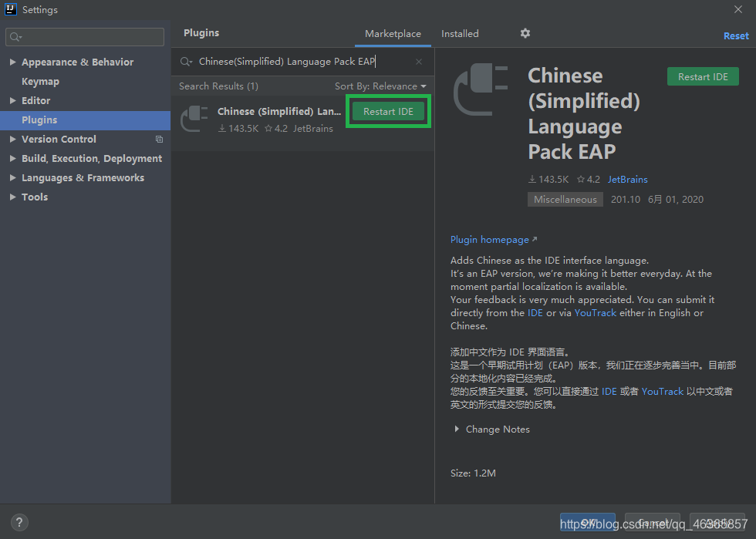Image resolution: width=756 pixels, height=539 pixels.
Task: Click the Miscellaneous category tag
Action: pyautogui.click(x=565, y=200)
